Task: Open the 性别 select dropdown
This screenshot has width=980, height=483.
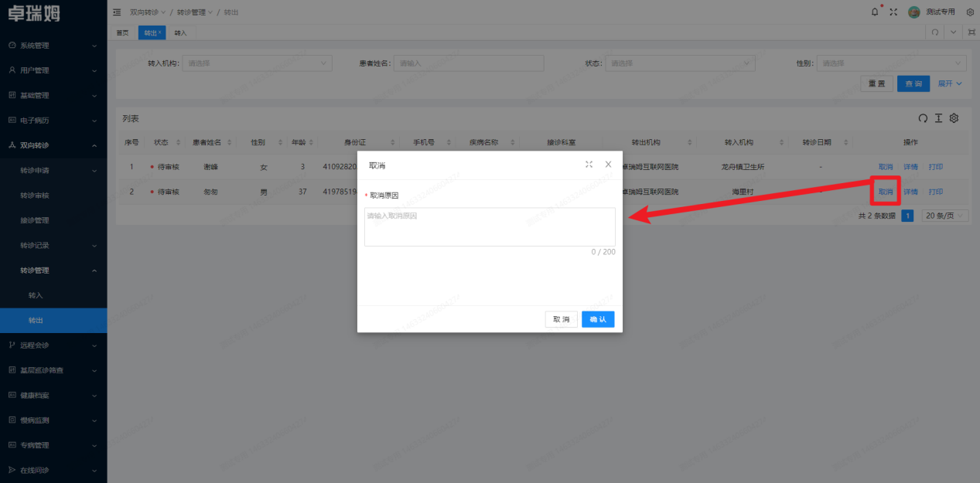Action: click(x=891, y=63)
